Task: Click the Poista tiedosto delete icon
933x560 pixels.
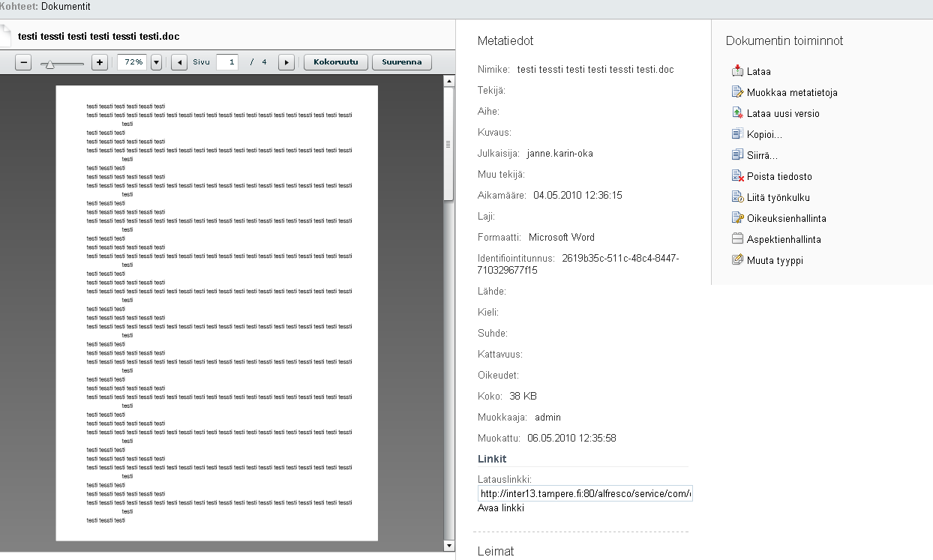Action: [736, 176]
